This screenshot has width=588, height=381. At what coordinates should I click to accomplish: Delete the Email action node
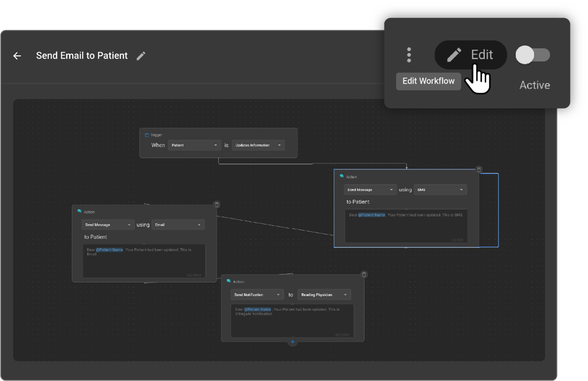coord(216,205)
